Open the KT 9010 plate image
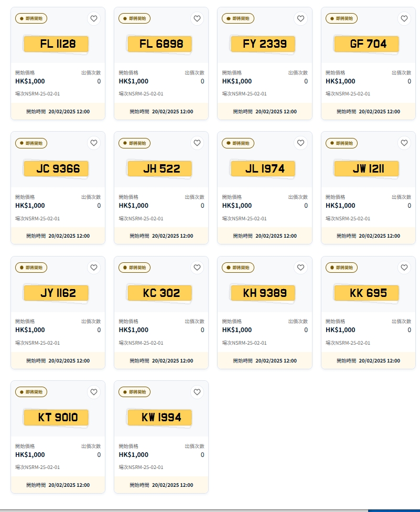 pos(58,418)
